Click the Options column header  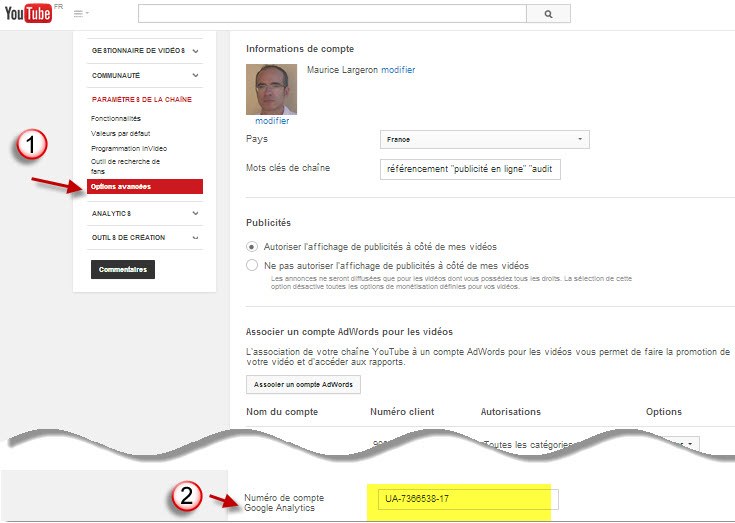664,412
